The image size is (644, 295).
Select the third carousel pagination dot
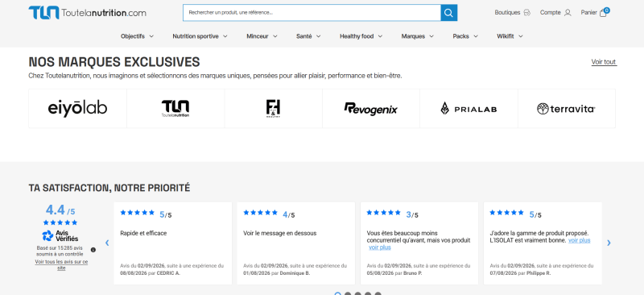click(357, 294)
